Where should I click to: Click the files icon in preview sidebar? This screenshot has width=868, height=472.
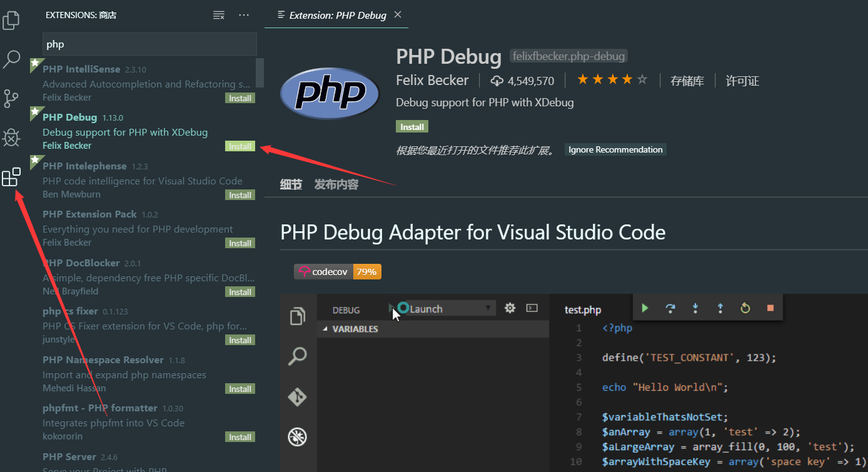point(298,316)
